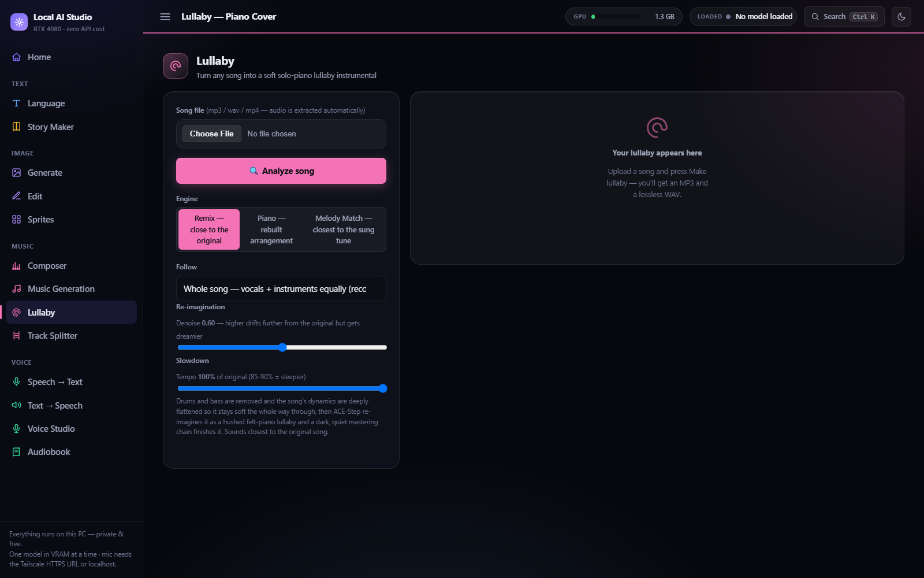Click the Track Splitter icon
The width and height of the screenshot is (924, 578).
coord(17,336)
